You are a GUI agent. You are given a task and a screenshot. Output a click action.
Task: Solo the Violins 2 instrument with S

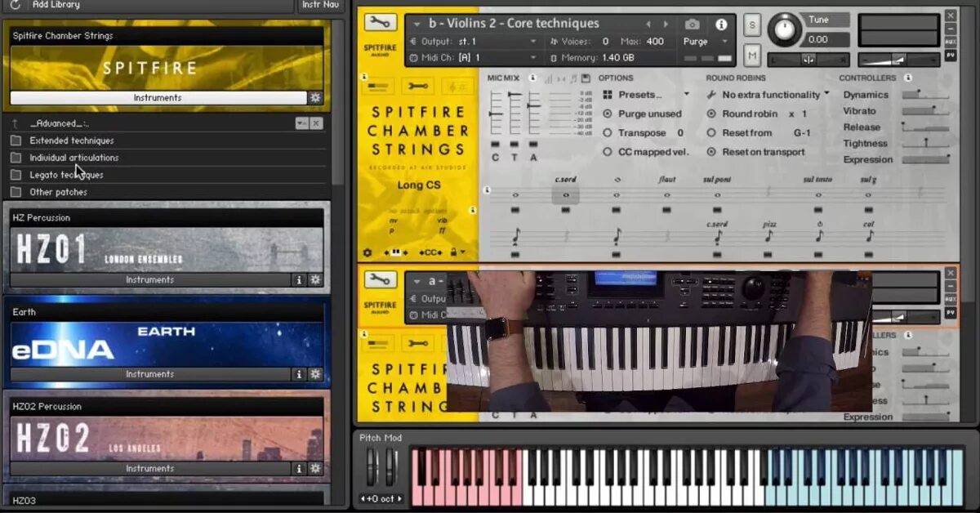[x=752, y=25]
